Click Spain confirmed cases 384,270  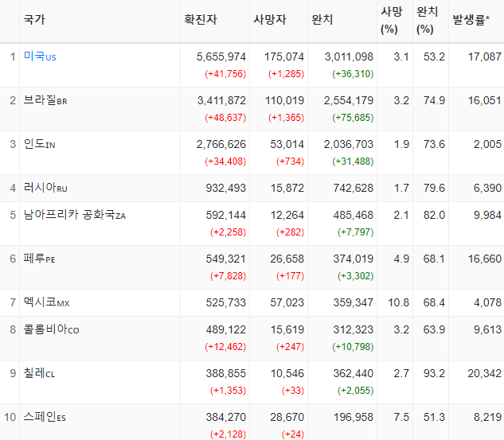226,417
